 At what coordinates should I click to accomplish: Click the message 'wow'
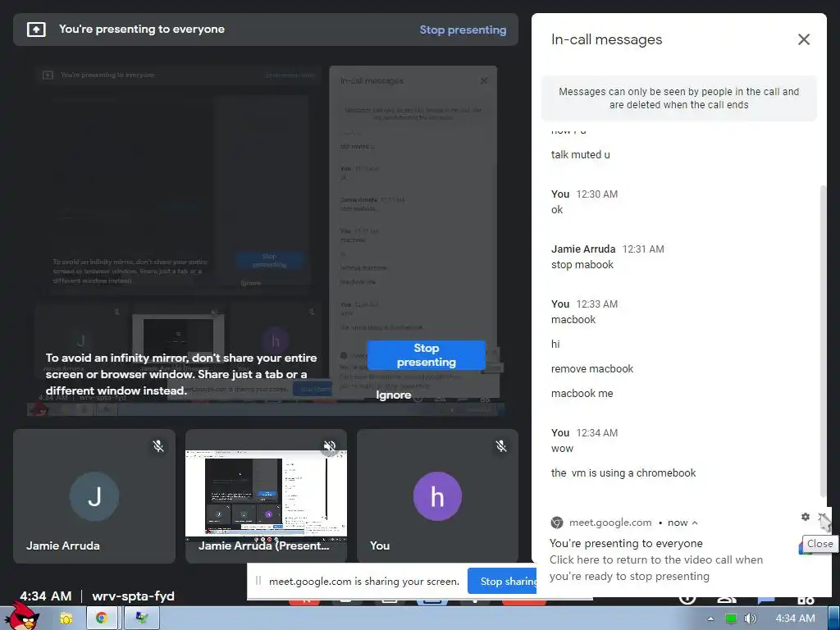562,449
